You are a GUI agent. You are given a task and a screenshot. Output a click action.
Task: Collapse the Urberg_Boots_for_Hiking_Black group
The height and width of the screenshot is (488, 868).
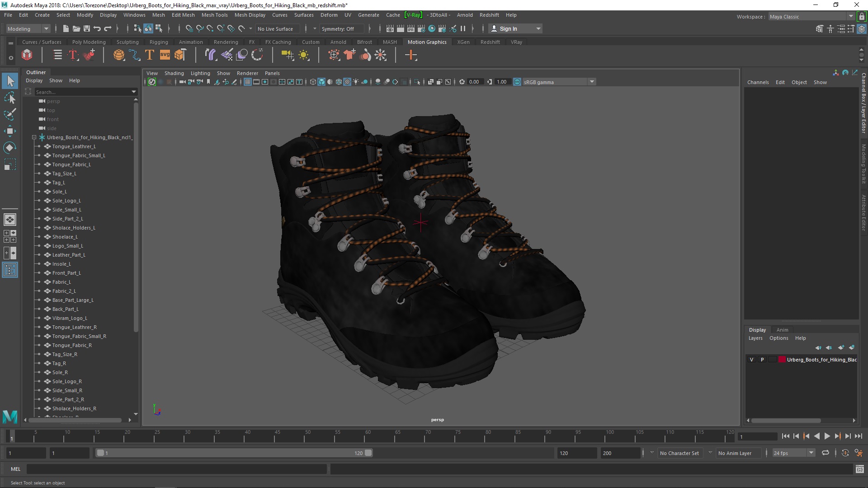pyautogui.click(x=34, y=137)
